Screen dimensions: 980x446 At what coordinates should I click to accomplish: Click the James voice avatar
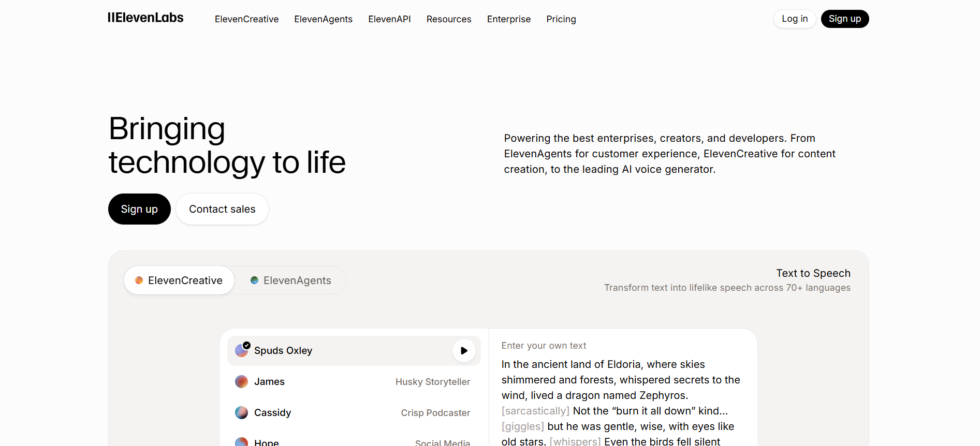[x=242, y=382]
